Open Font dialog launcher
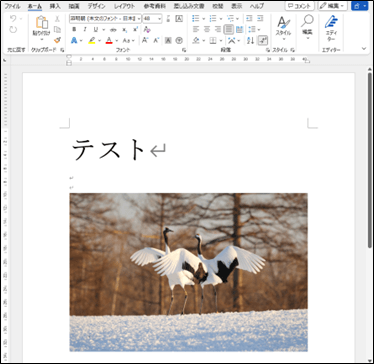This screenshot has width=374, height=364. [x=184, y=50]
